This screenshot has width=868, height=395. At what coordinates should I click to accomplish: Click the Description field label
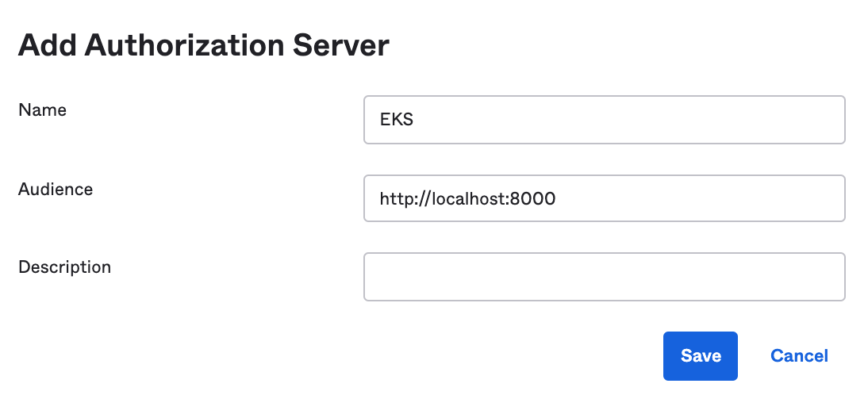coord(64,267)
